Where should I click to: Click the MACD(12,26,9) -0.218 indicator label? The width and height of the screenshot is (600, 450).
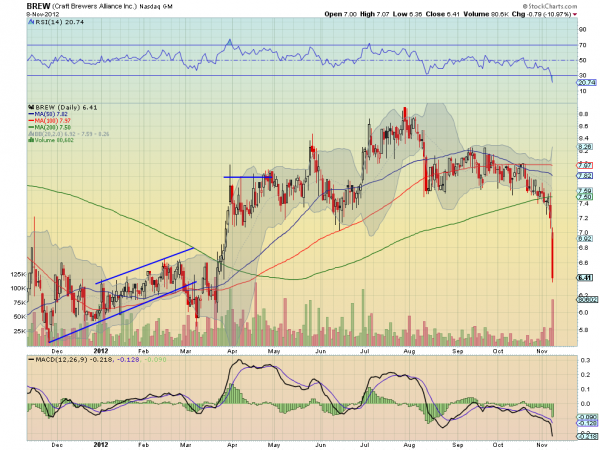coord(70,360)
